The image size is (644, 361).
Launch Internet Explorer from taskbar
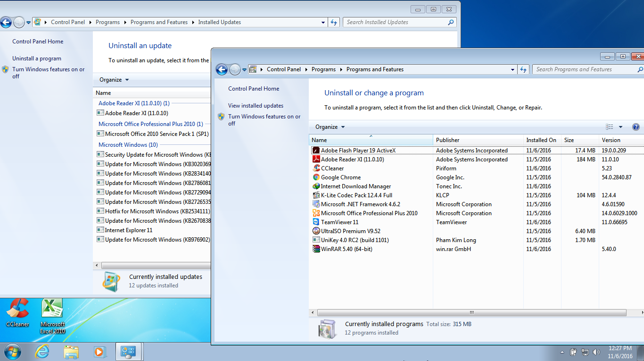click(x=42, y=352)
